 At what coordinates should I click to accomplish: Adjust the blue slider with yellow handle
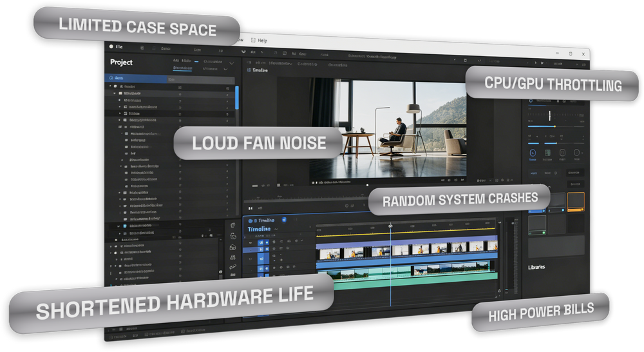[555, 126]
